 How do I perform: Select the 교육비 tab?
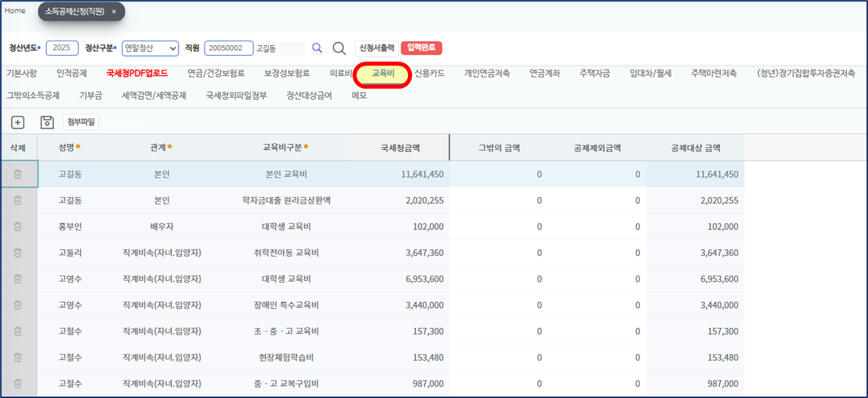pyautogui.click(x=384, y=73)
